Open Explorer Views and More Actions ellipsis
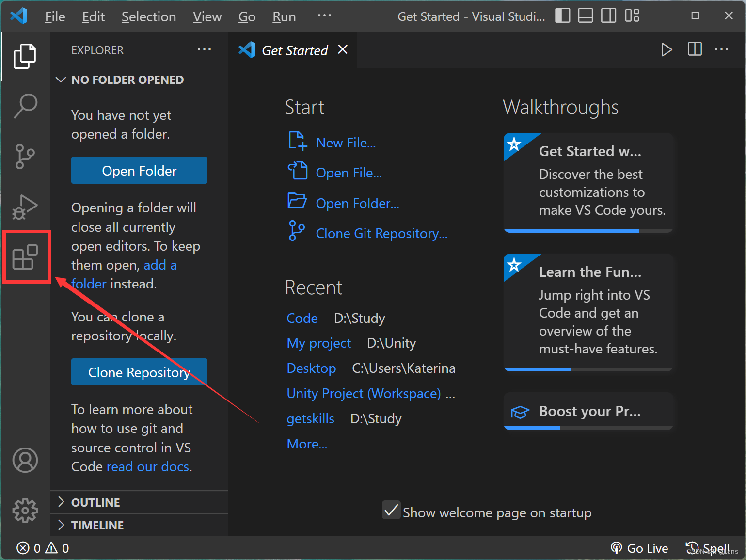746x560 pixels. 204,49
